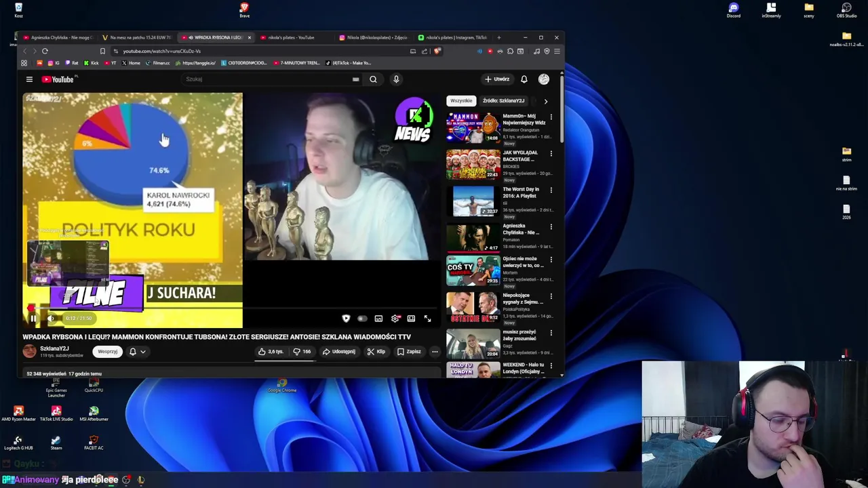Screen dimensions: 868x488
Task: Click the Klip scissors button
Action: pyautogui.click(x=376, y=352)
